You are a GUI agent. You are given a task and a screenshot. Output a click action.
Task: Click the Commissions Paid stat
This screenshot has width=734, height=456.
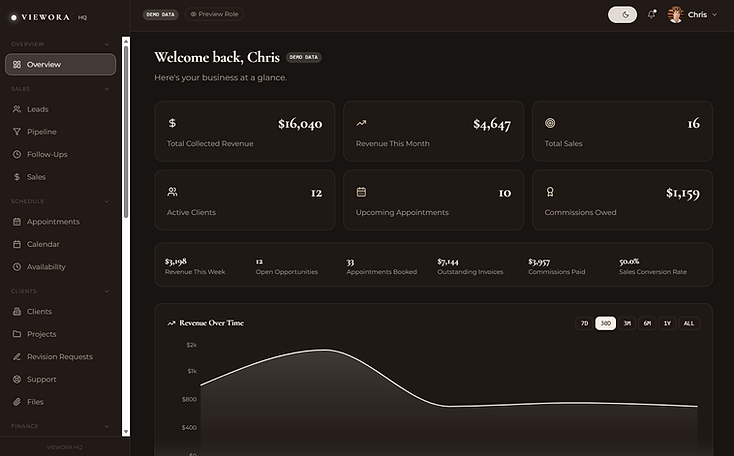tap(557, 266)
